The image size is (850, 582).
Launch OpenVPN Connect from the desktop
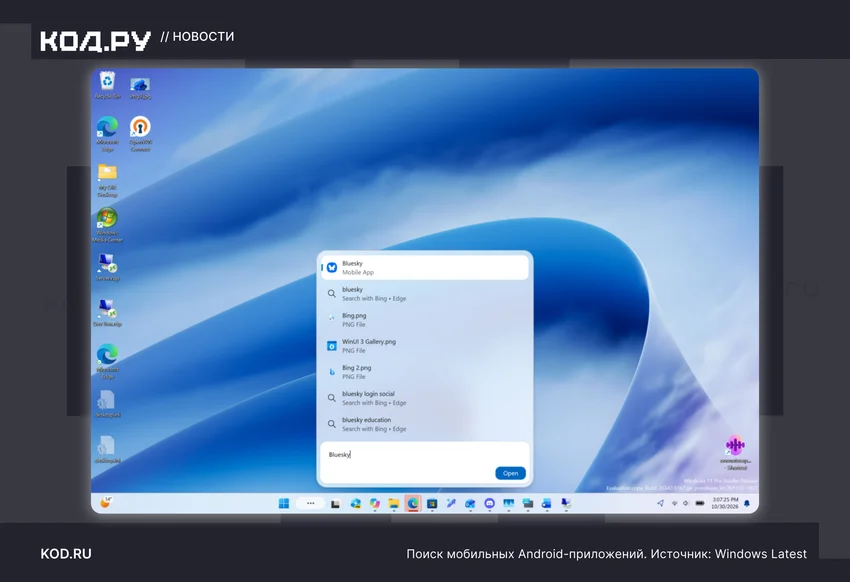pos(140,133)
